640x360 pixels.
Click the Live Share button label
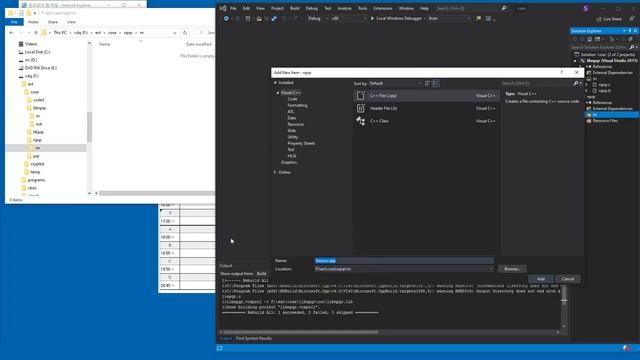(613, 19)
